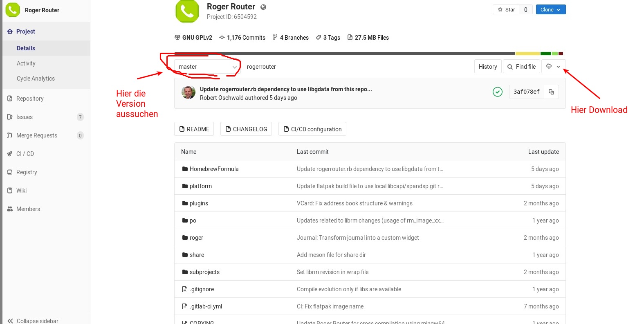Click the commit SHA 3af078ef

pyautogui.click(x=527, y=92)
